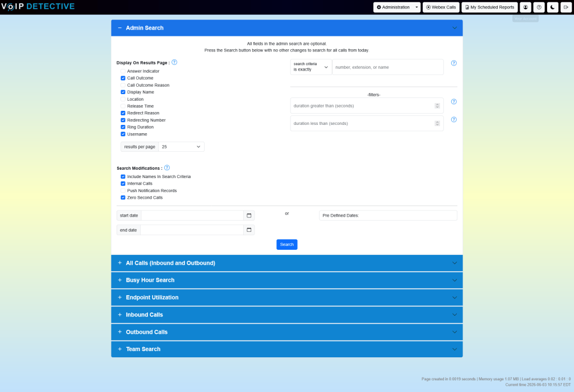Uncheck Redirect Reason checkbox

coord(123,113)
